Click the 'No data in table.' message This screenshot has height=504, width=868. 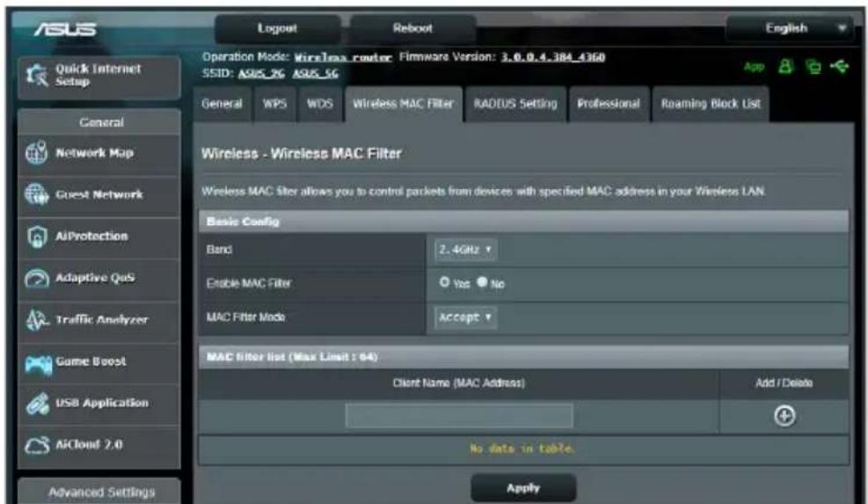[522, 449]
